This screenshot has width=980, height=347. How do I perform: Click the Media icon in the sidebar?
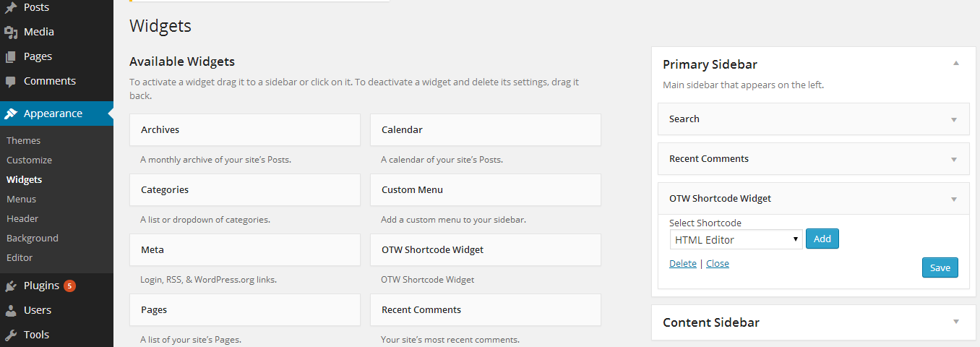(x=11, y=32)
